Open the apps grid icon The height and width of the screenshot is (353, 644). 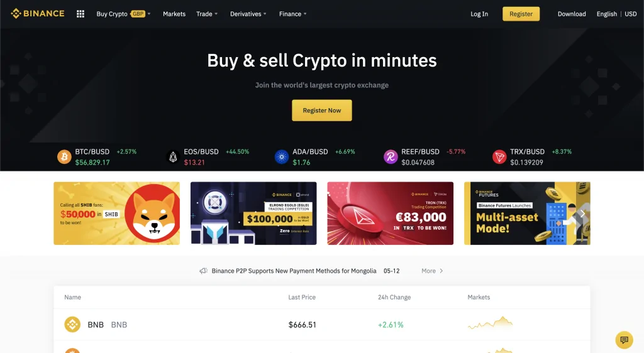click(x=80, y=14)
